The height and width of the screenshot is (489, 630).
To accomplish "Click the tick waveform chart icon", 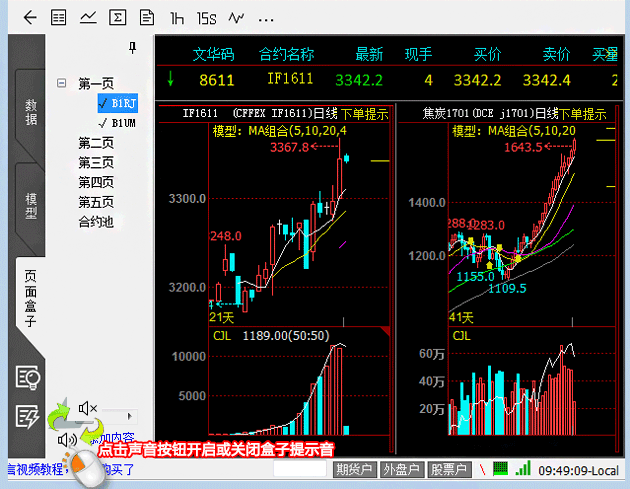I will click(x=236, y=17).
